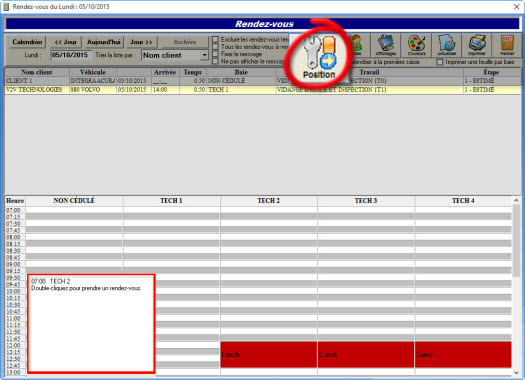This screenshot has width=525, height=380.
Task: Click the schedule scrollbar up arrow
Action: point(516,200)
